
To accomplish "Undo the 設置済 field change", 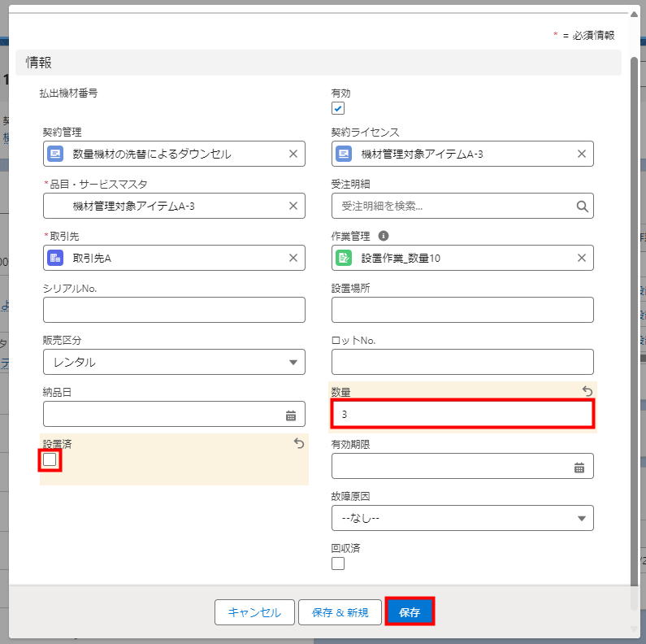I will (298, 443).
